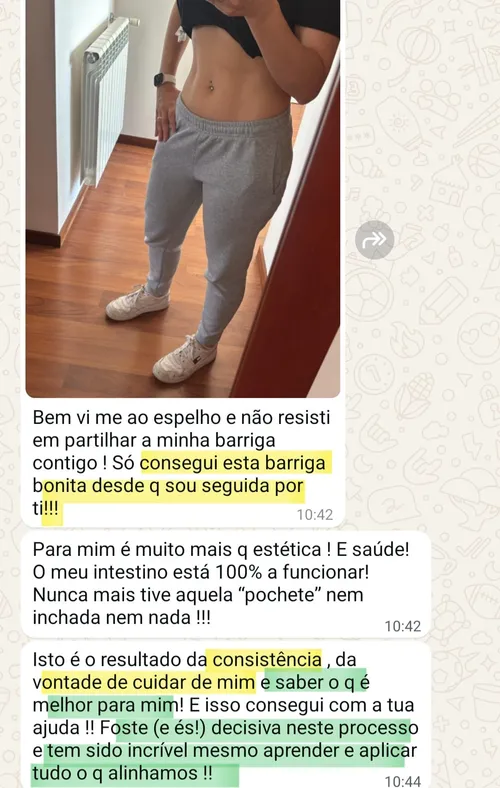Click green highlighted 'tudo o q alinhamos !!'
Viewport: 500px width, 788px height.
(x=122, y=772)
